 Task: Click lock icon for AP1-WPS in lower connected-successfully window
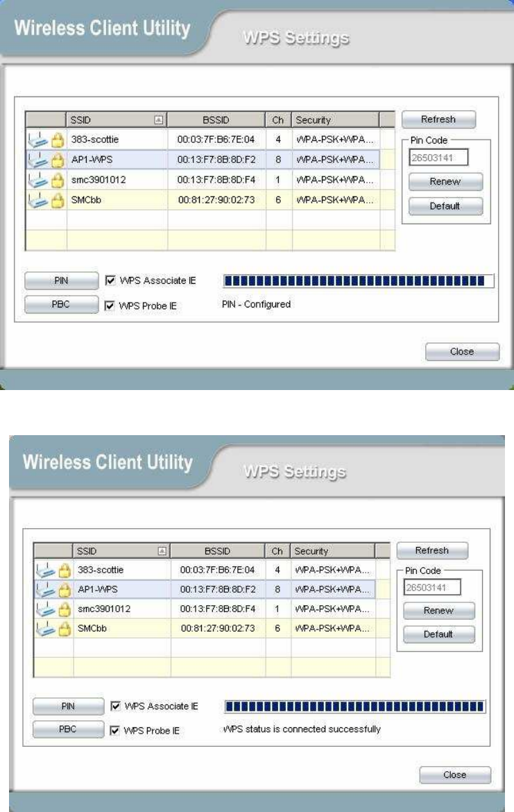65,590
